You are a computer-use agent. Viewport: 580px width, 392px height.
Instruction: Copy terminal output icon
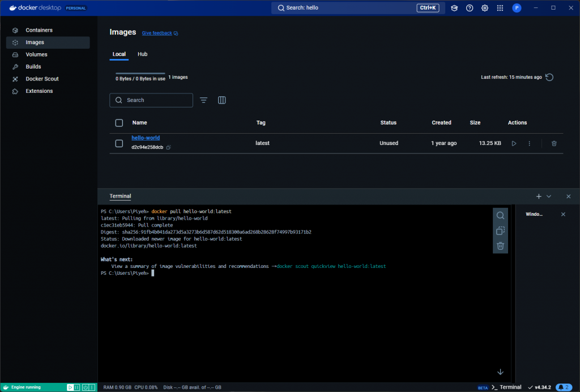tap(500, 231)
